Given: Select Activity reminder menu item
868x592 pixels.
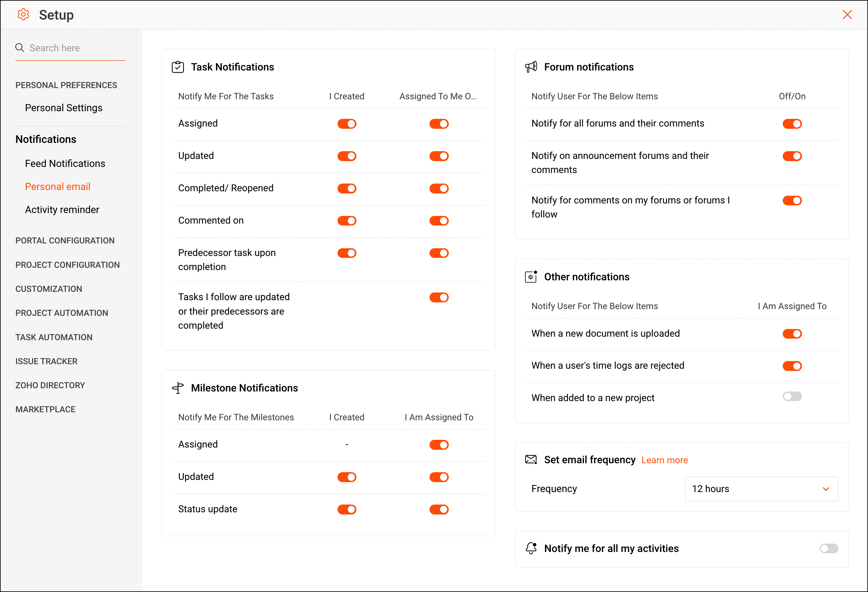Looking at the screenshot, I should [62, 210].
